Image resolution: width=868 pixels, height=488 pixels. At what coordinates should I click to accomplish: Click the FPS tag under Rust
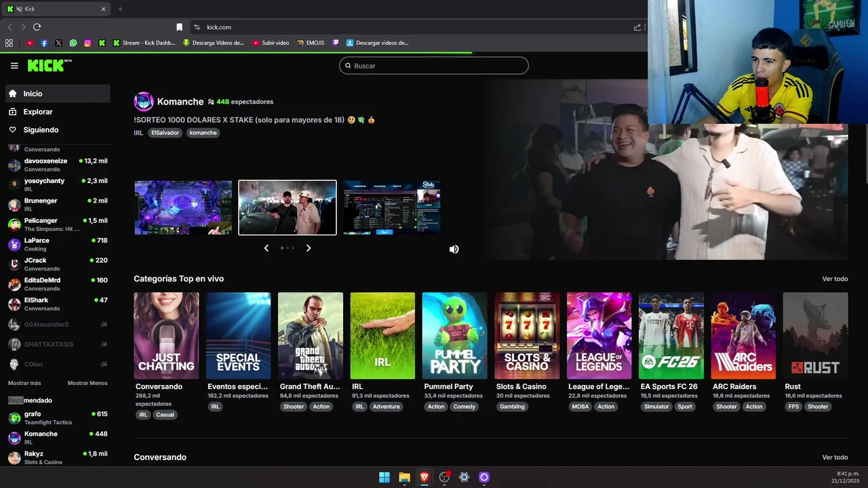793,407
